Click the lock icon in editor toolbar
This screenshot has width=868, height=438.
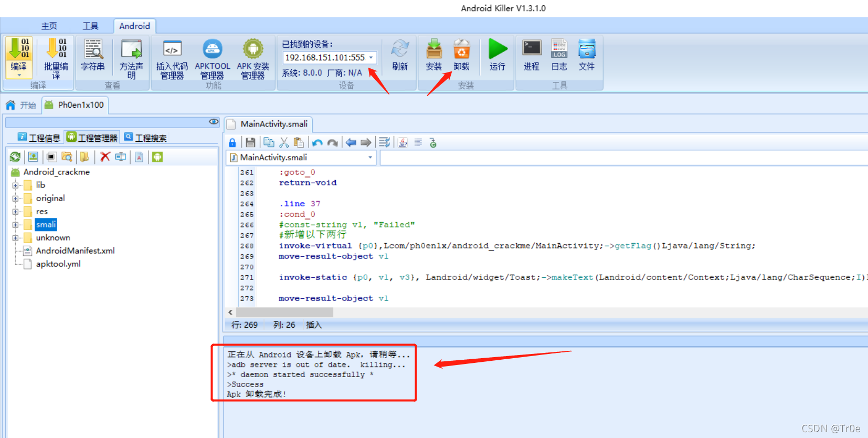click(232, 142)
